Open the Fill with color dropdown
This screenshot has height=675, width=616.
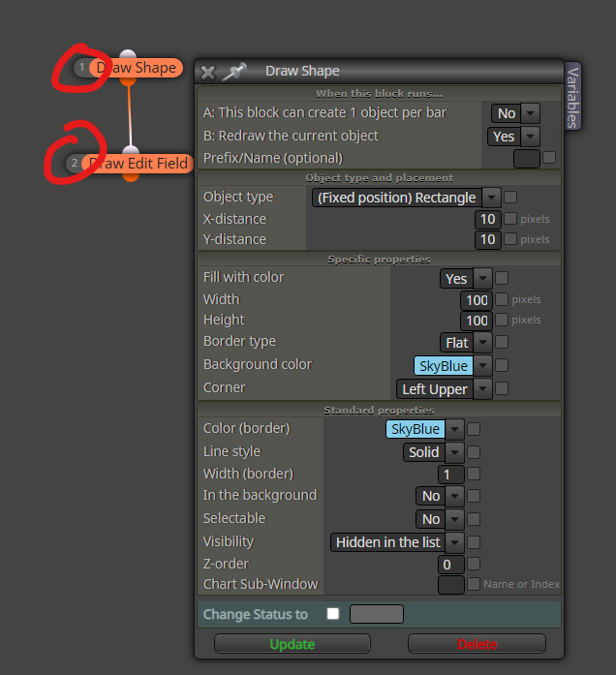tap(466, 279)
